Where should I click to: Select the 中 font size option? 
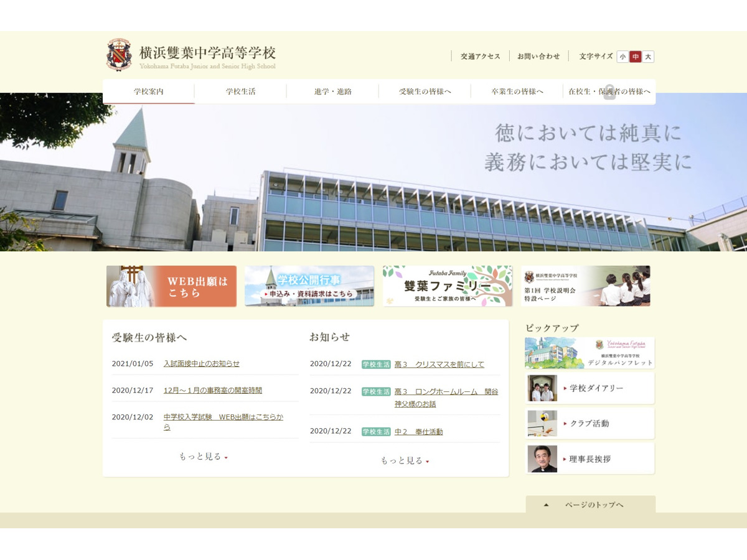[635, 57]
